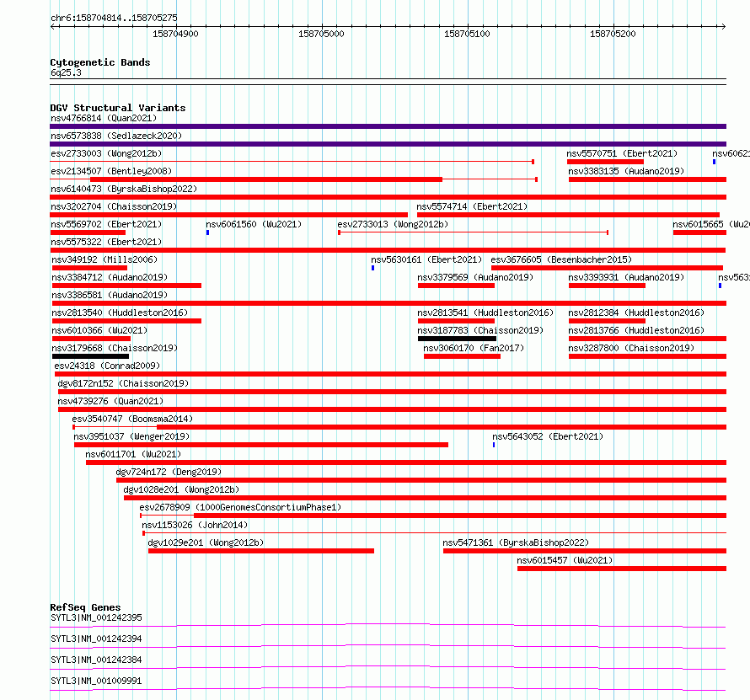Open esv2733003 (Wong2012b) variant
The height and width of the screenshot is (700, 750).
pyautogui.click(x=106, y=153)
